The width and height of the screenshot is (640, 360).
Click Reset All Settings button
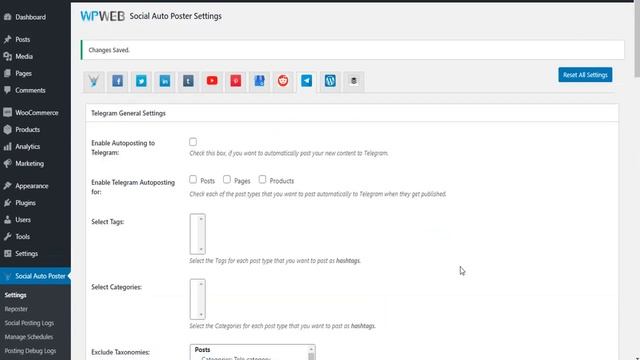[x=585, y=75]
